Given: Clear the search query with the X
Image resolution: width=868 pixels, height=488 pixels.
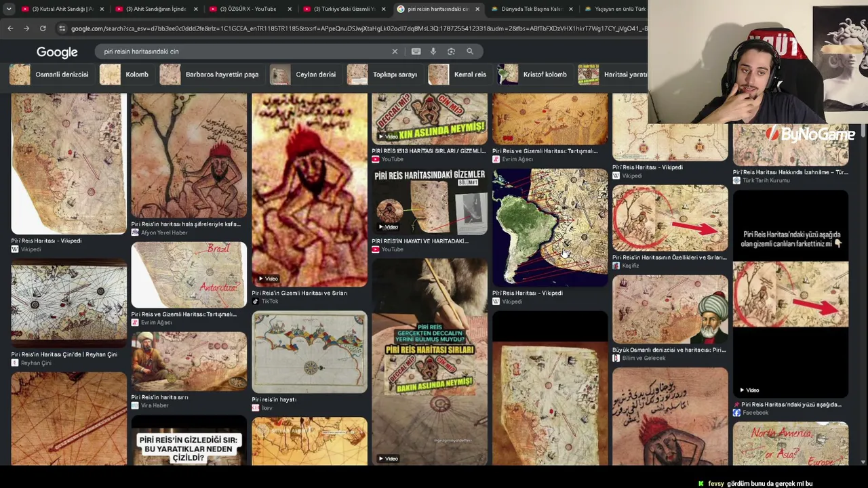Looking at the screenshot, I should tap(395, 52).
